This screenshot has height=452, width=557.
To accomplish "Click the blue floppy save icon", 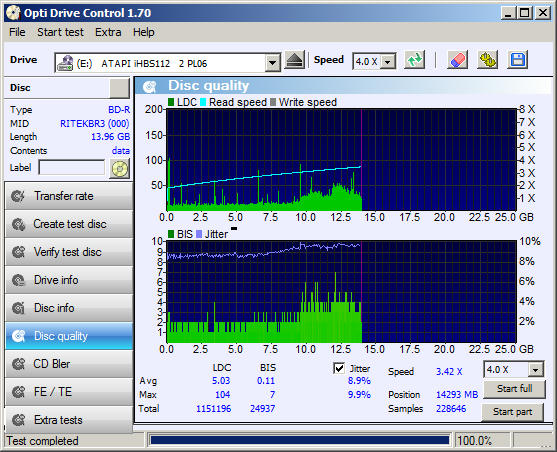I will click(x=518, y=60).
